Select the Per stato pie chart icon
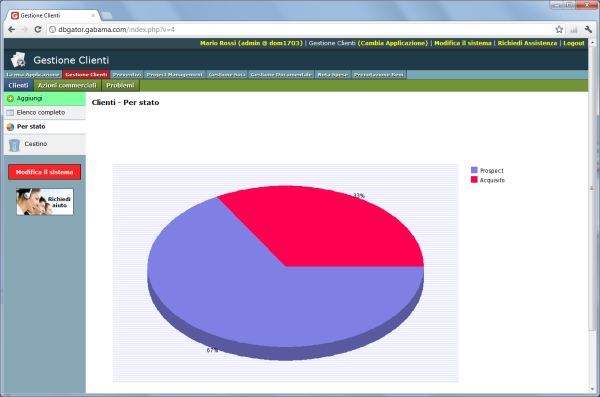 [x=10, y=127]
